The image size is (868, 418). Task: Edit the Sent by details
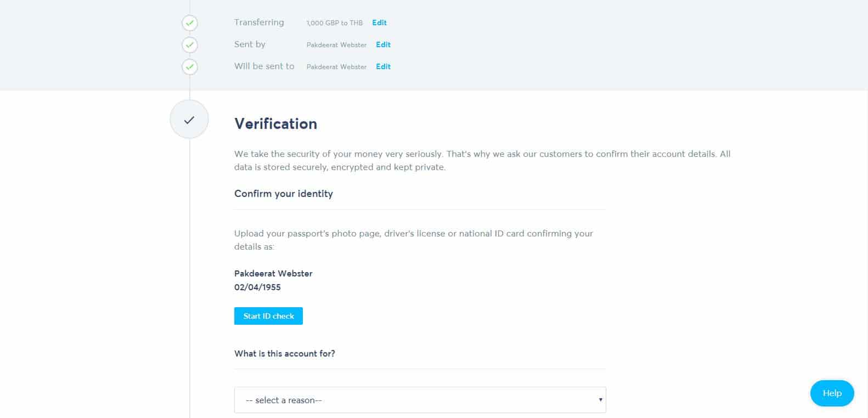(x=383, y=44)
